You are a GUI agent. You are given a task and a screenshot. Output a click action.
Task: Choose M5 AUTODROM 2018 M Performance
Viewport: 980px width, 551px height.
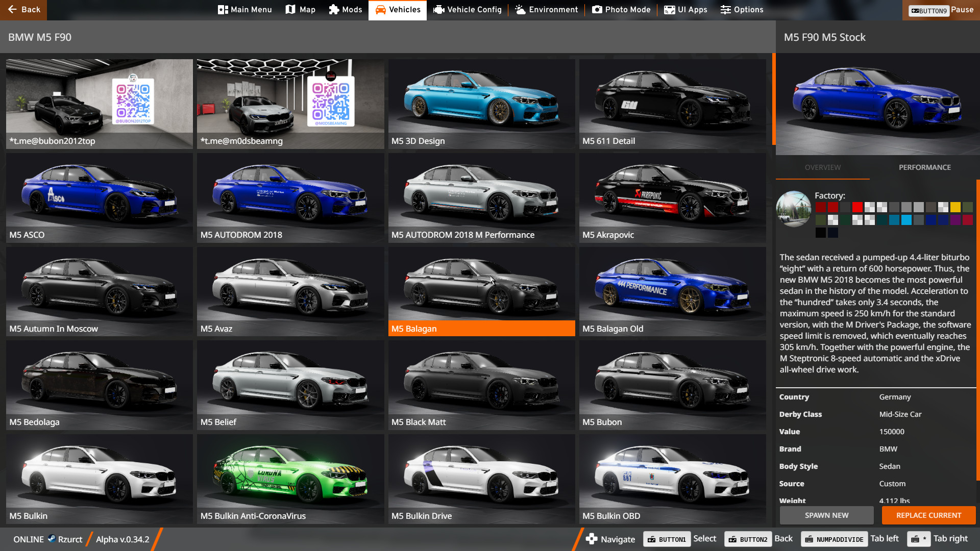[x=481, y=198]
